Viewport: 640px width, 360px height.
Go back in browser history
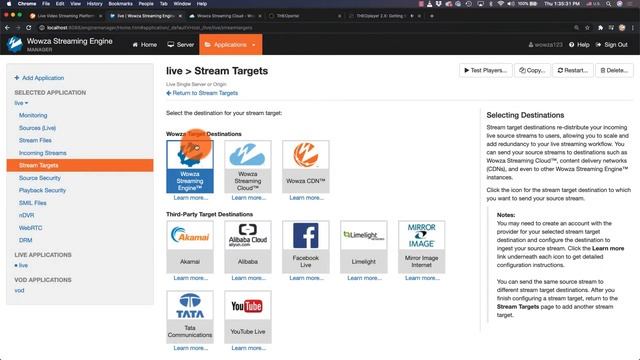click(x=7, y=28)
